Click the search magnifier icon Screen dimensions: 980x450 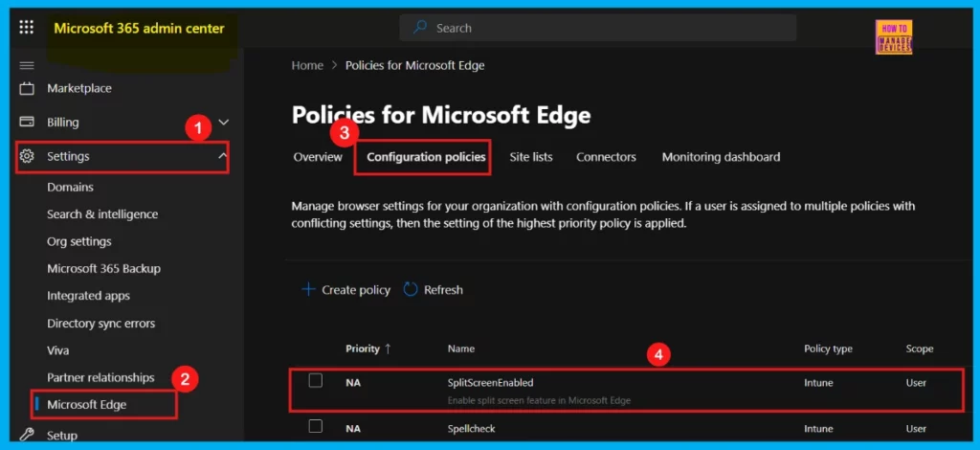[421, 28]
